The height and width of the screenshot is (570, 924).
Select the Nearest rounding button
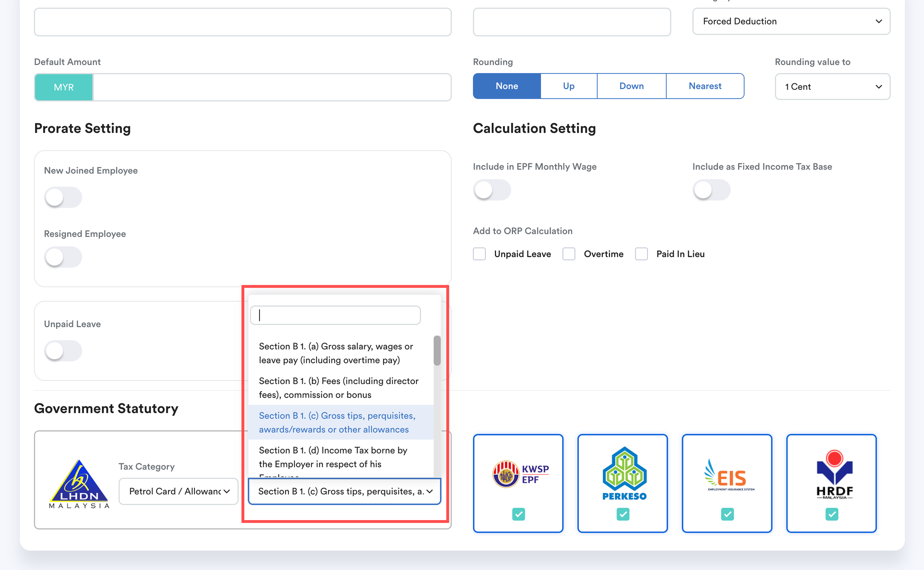click(x=704, y=86)
